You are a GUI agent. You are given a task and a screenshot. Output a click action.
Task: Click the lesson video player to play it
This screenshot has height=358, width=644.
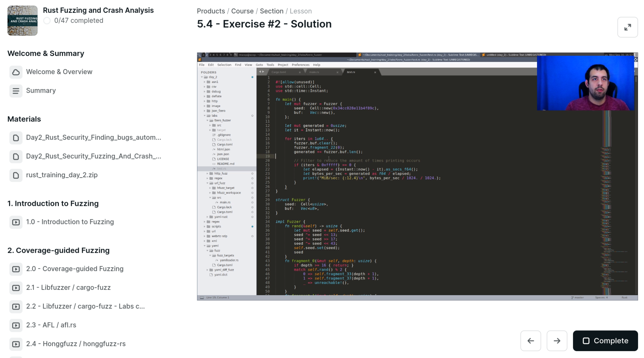(x=417, y=176)
